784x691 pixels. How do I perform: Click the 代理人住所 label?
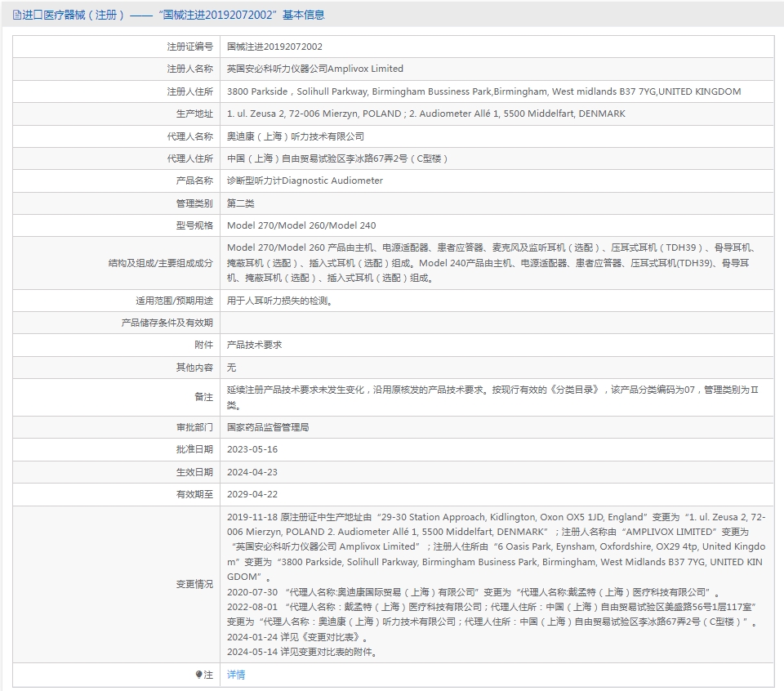click(190, 158)
